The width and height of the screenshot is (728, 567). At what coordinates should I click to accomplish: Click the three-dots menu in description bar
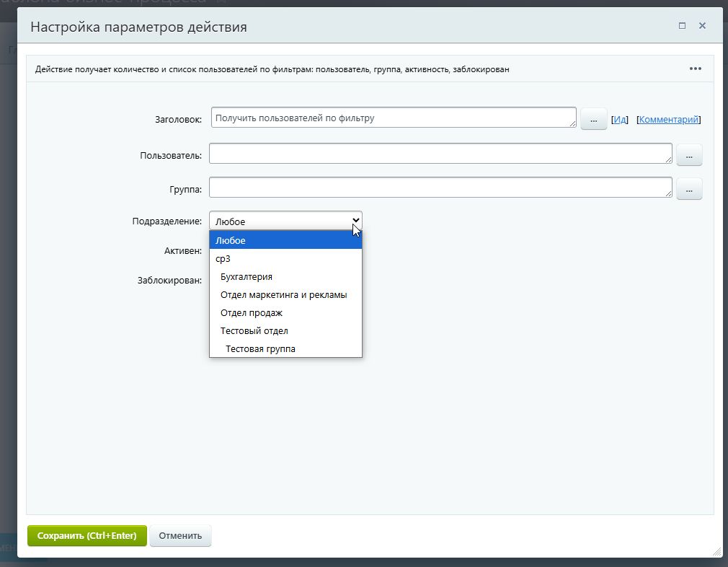coord(695,69)
